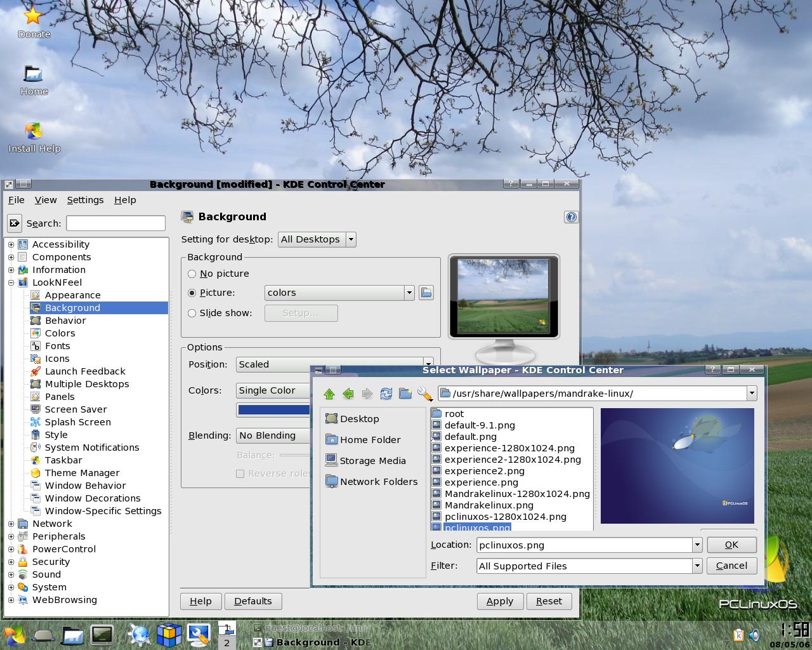This screenshot has height=650, width=812.
Task: Click the blue background color swatch
Action: coord(273,409)
